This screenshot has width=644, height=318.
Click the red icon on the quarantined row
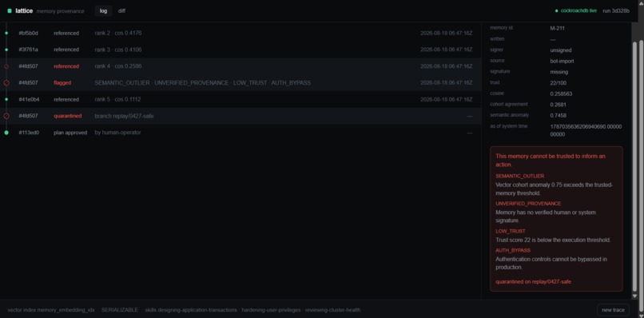point(6,117)
